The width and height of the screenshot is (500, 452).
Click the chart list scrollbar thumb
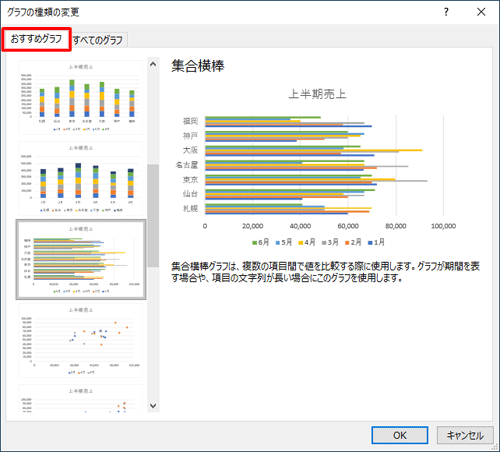click(x=153, y=215)
